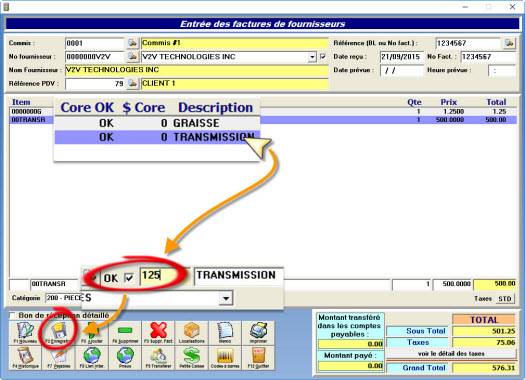Open the Memo notepad icon
The image size is (525, 380).
(225, 333)
